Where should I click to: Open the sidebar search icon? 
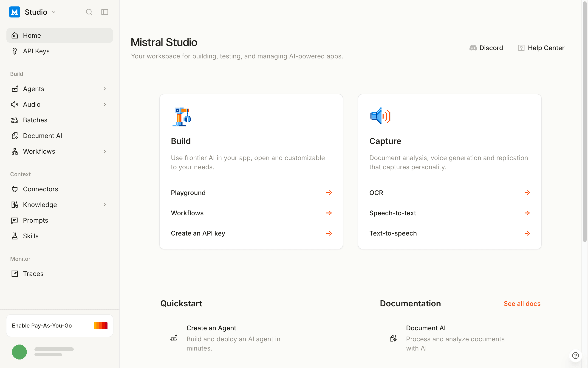[x=89, y=12]
